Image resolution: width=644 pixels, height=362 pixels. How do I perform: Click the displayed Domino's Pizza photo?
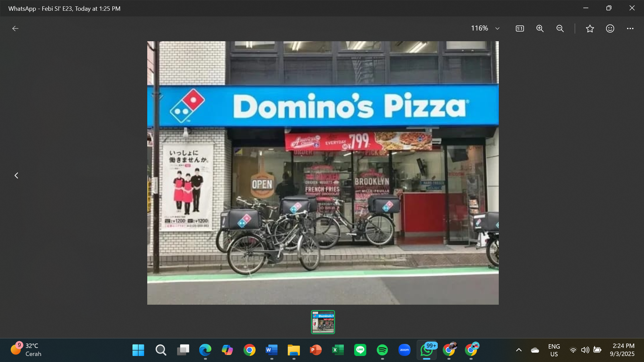(323, 173)
